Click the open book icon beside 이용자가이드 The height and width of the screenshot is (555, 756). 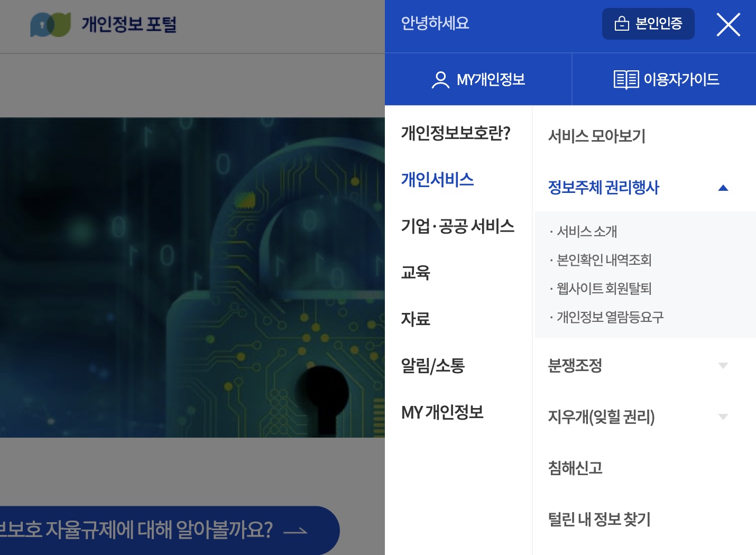625,79
